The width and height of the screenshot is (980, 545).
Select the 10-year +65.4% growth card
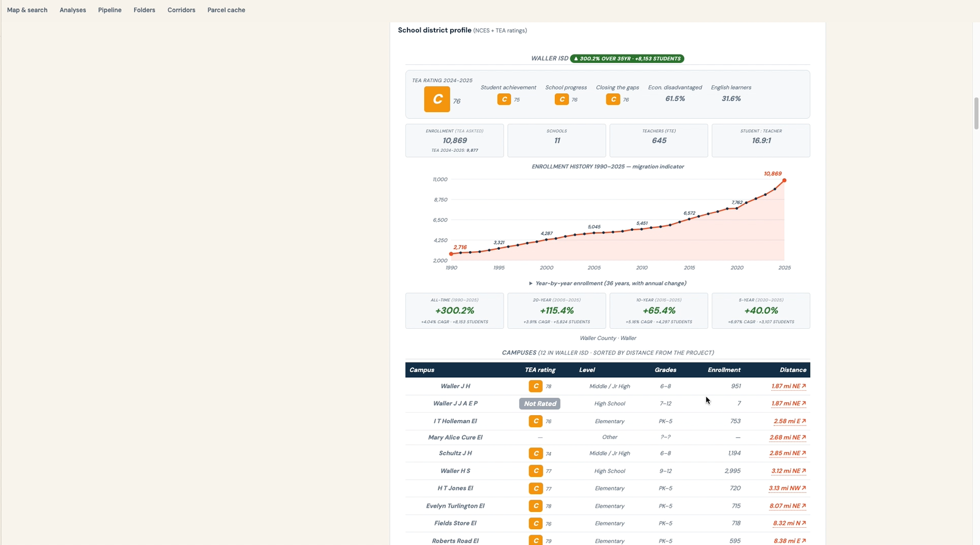(659, 310)
